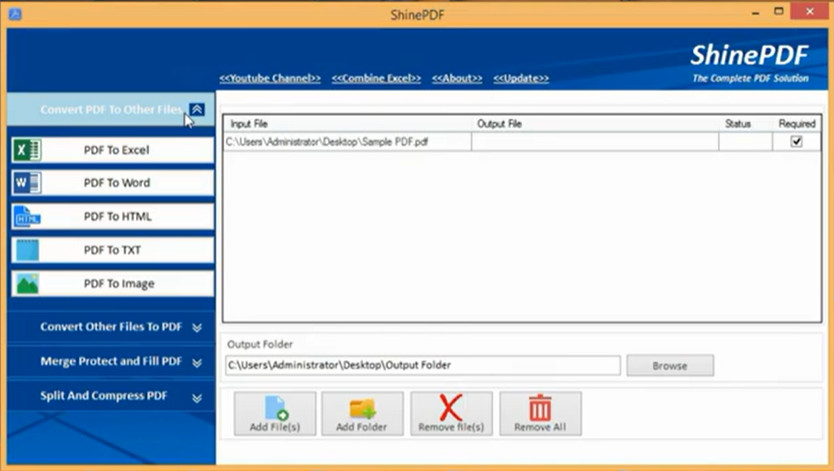Click the Add Folder button

(362, 414)
